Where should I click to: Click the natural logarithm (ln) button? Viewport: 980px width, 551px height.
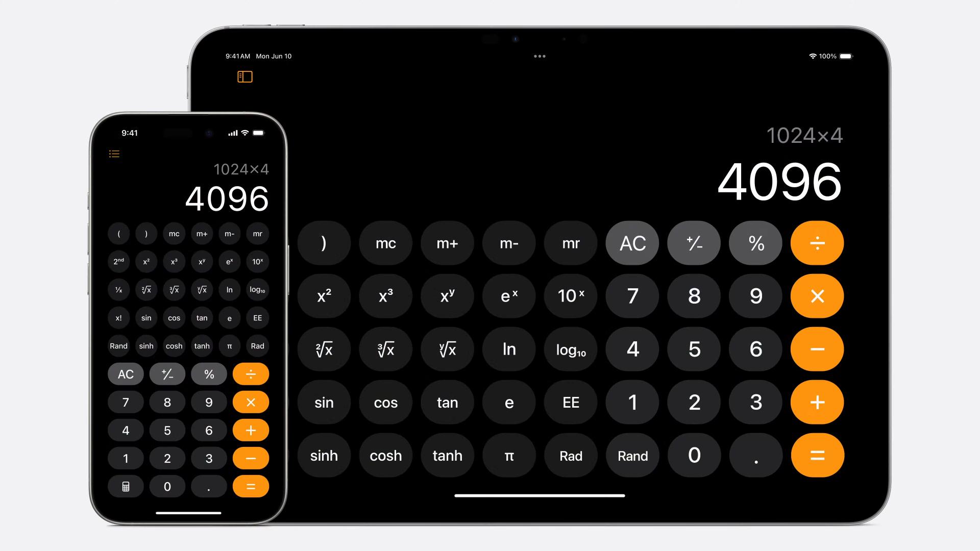pos(509,349)
